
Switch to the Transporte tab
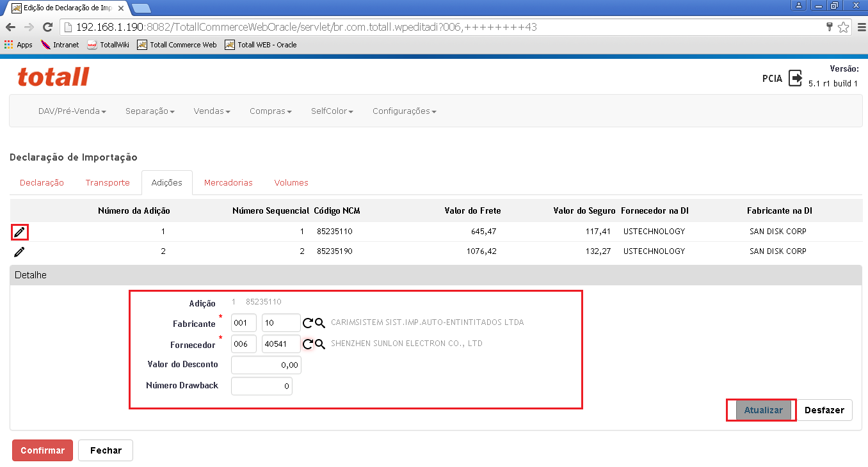tap(108, 183)
